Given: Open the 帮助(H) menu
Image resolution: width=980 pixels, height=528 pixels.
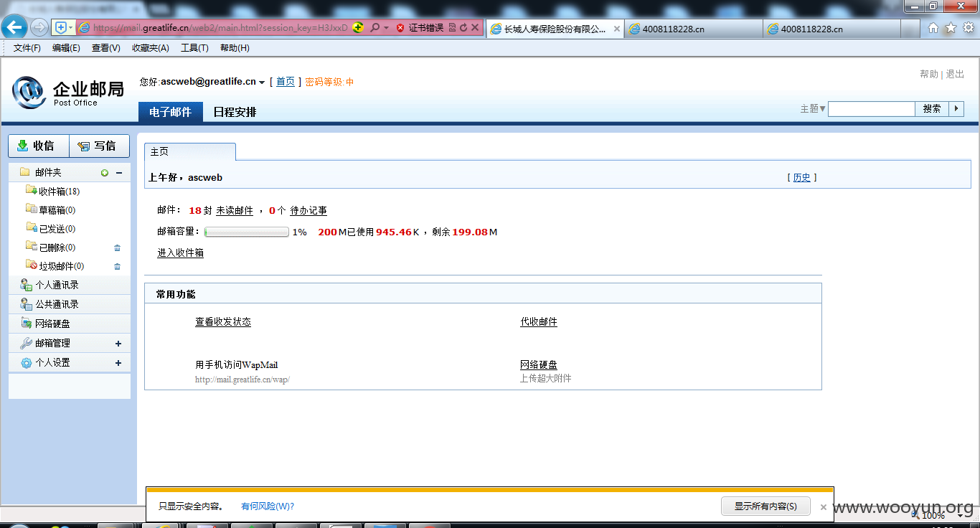Looking at the screenshot, I should point(235,48).
